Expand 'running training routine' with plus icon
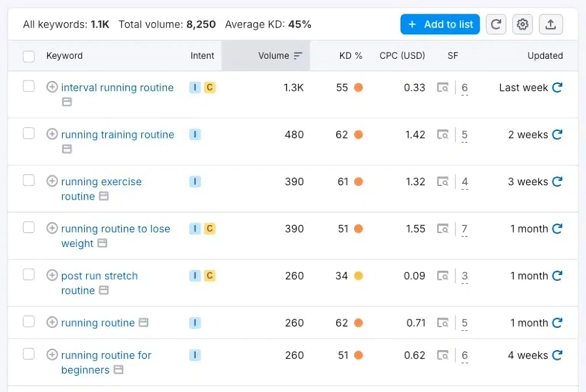This screenshot has height=392, width=586. [x=52, y=134]
